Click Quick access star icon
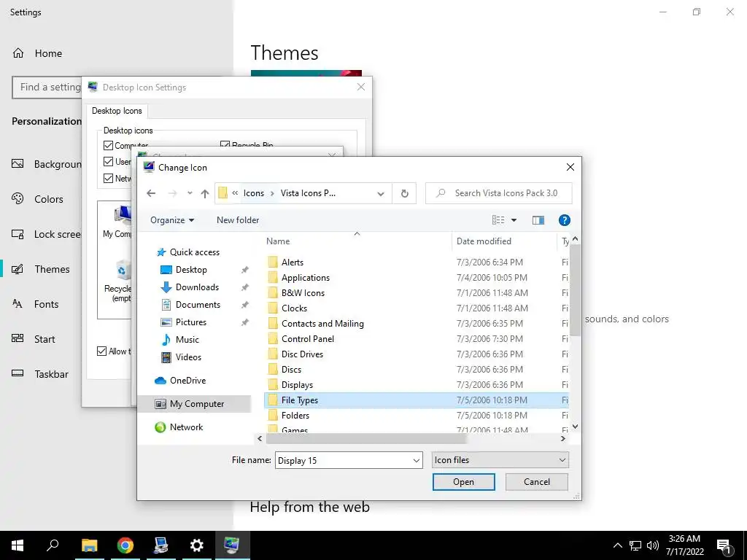 [x=161, y=252]
